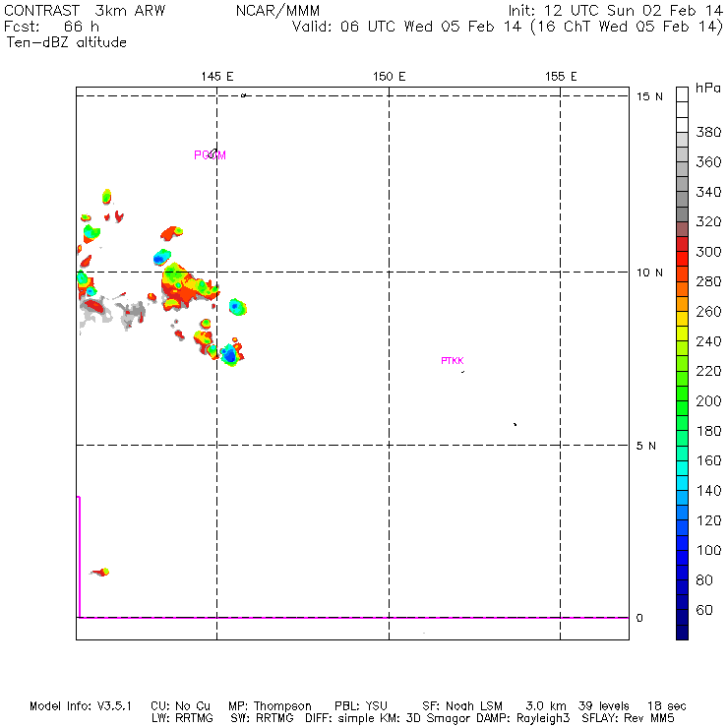Click the 'Model Info: V3.5.1' text
Image resolution: width=728 pixels, height=728 pixels.
81,706
